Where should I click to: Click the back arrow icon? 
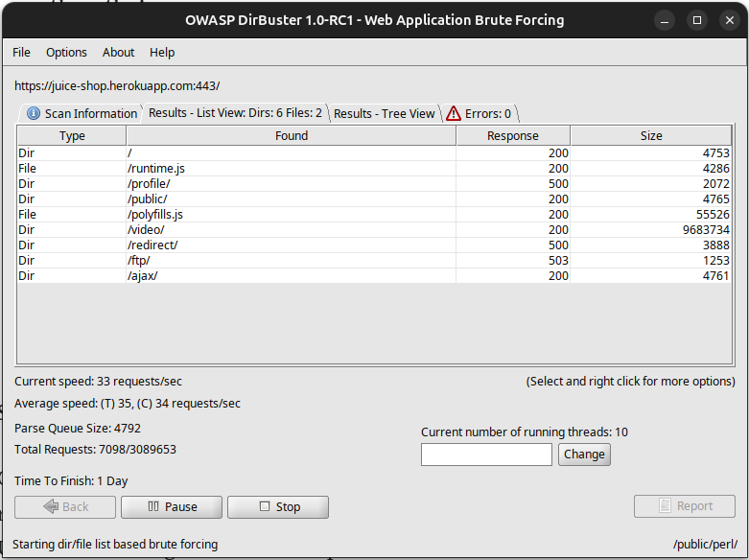(x=51, y=506)
